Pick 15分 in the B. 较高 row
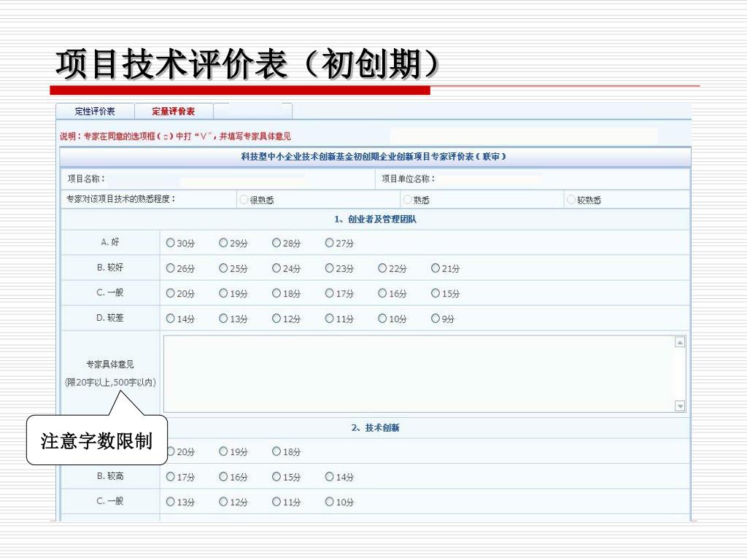Image resolution: width=747 pixels, height=560 pixels. pyautogui.click(x=276, y=476)
